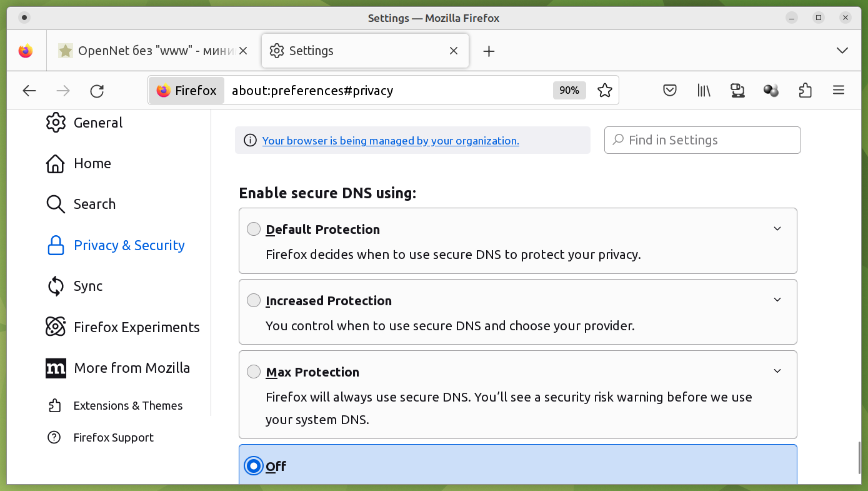Open the General settings category
Image resolution: width=868 pixels, height=491 pixels.
point(98,123)
